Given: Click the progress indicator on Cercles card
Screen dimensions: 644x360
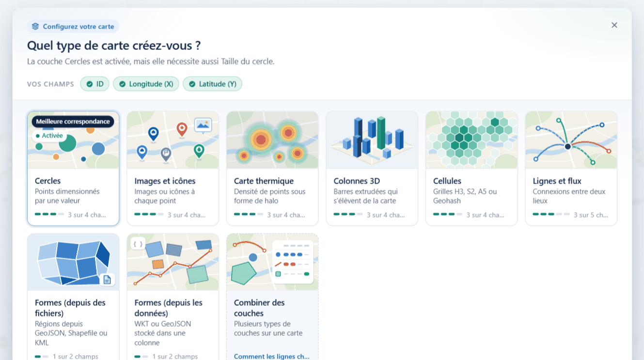Looking at the screenshot, I should (x=49, y=214).
